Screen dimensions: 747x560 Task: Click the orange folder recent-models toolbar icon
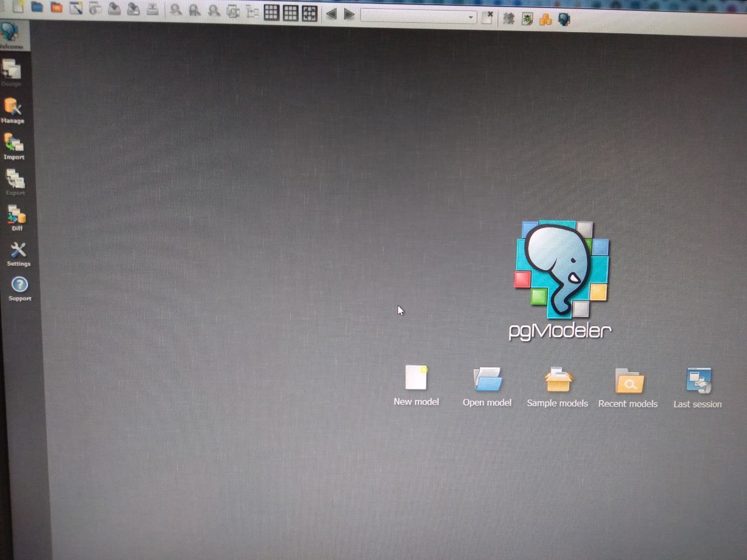click(x=57, y=8)
